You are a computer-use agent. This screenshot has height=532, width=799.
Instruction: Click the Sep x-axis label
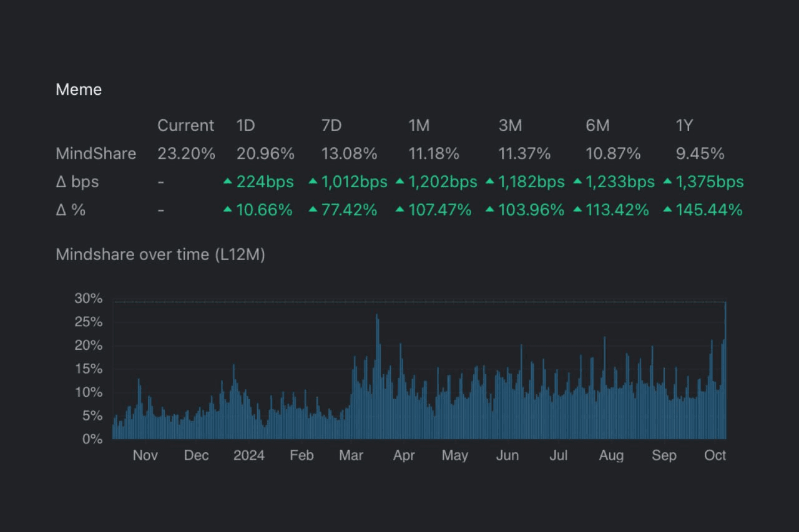pos(664,455)
